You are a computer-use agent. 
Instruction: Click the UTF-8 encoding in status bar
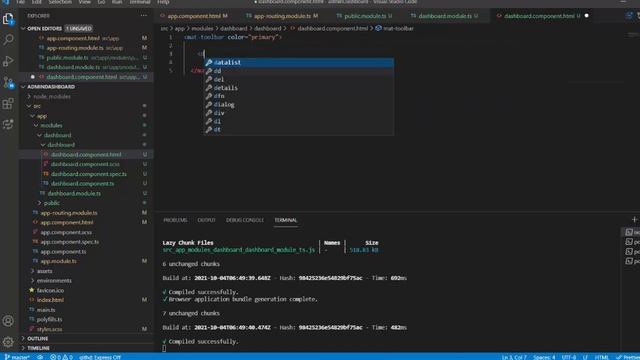tap(569, 357)
